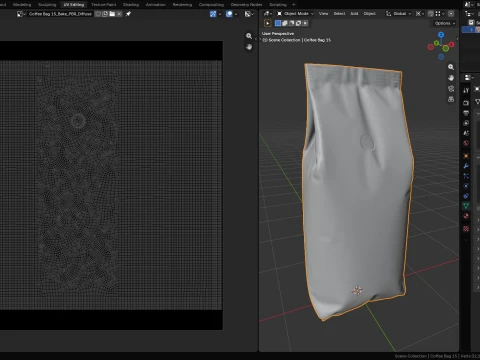
Task: Click the blue Z axis on navigation gizmo
Action: [441, 35]
